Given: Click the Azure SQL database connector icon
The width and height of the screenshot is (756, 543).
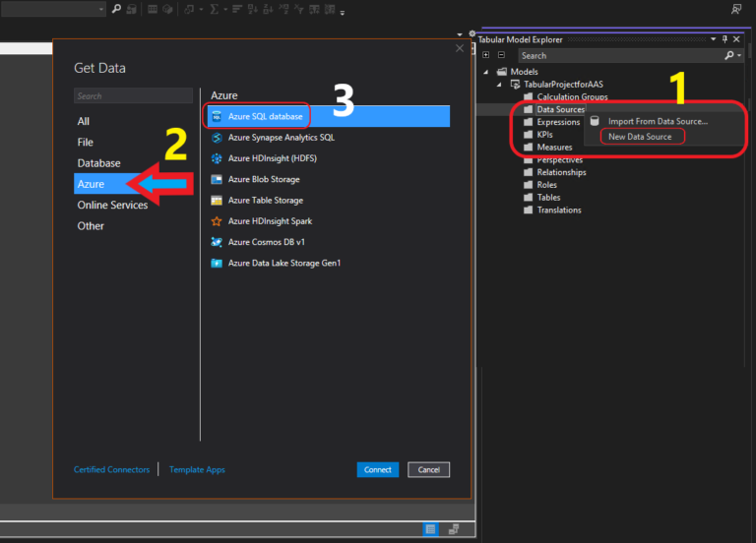Looking at the screenshot, I should [x=217, y=116].
